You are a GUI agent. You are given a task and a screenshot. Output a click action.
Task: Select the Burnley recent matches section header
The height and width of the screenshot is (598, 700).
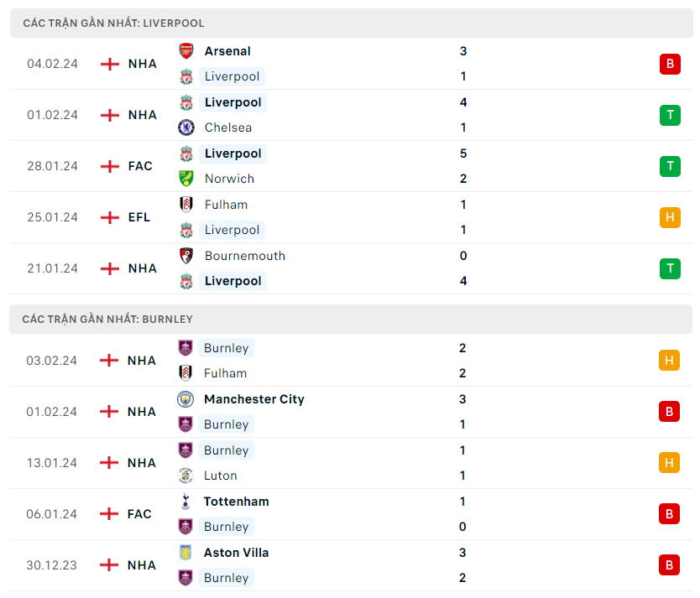[107, 319]
